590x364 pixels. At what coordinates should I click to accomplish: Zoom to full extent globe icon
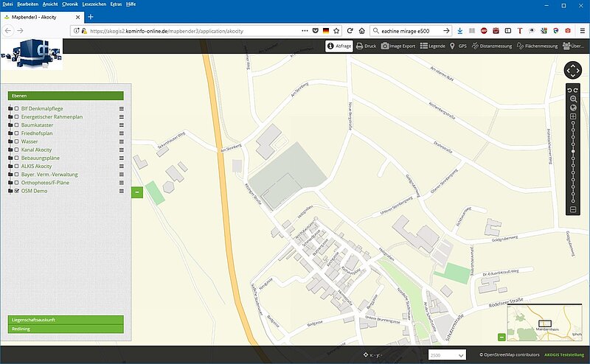pyautogui.click(x=573, y=107)
